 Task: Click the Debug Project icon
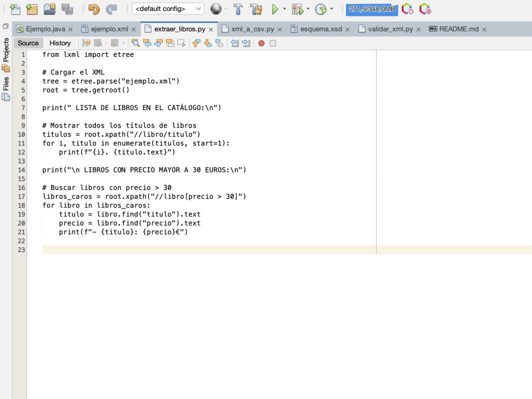tap(297, 9)
